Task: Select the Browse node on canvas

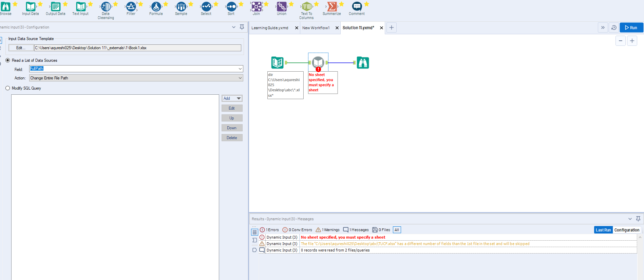Action: pos(363,63)
